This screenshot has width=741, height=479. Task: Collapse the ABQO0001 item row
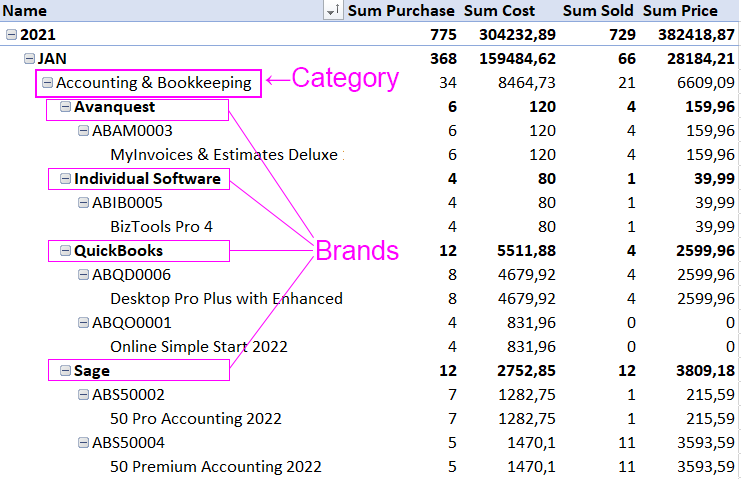click(x=83, y=323)
